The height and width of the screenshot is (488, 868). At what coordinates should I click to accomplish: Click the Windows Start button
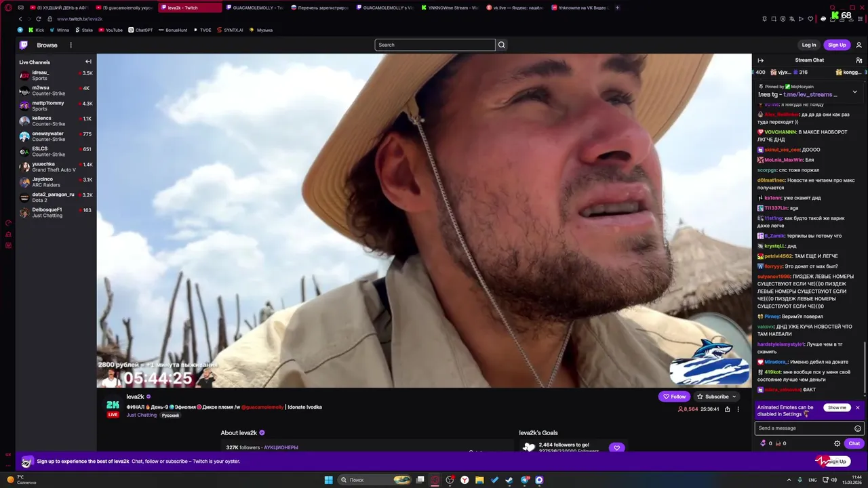click(x=329, y=480)
